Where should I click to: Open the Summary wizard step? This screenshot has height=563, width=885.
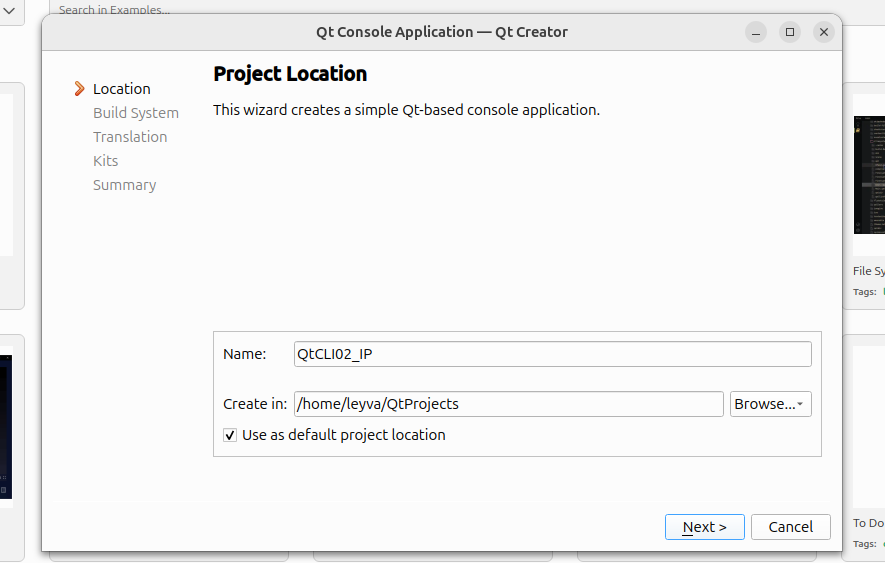(124, 185)
